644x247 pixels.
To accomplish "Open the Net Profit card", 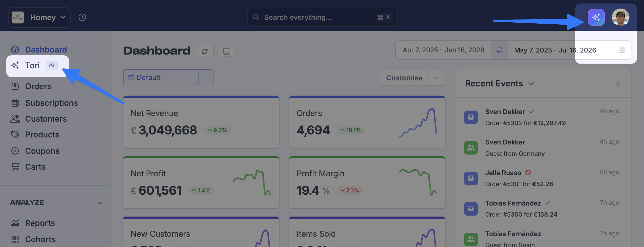I will pyautogui.click(x=201, y=183).
